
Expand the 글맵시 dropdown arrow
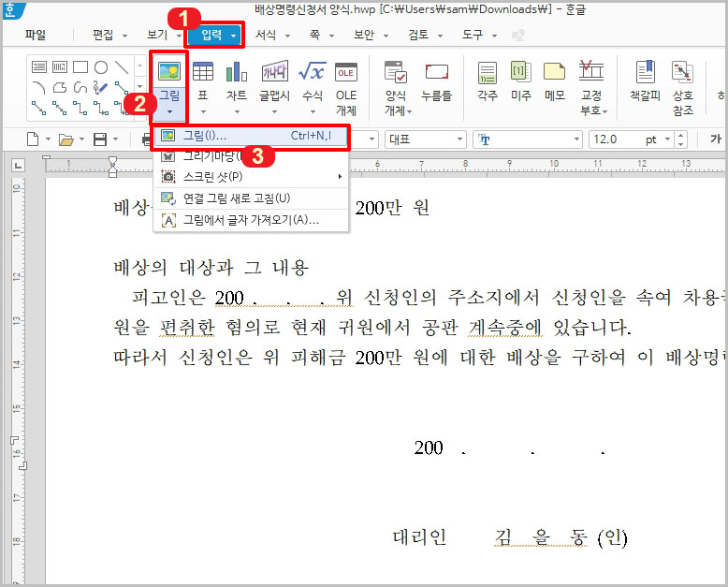(x=274, y=111)
